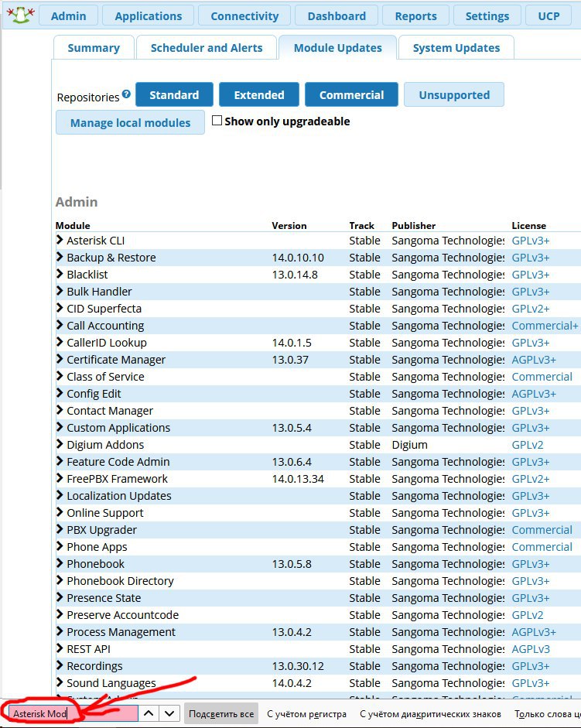Click the Digium publisher cell

[x=409, y=445]
